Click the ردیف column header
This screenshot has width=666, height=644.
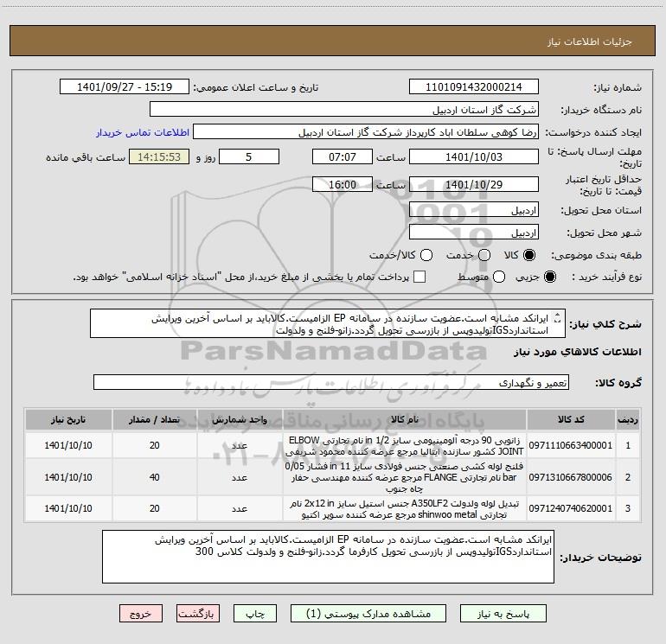[628, 419]
